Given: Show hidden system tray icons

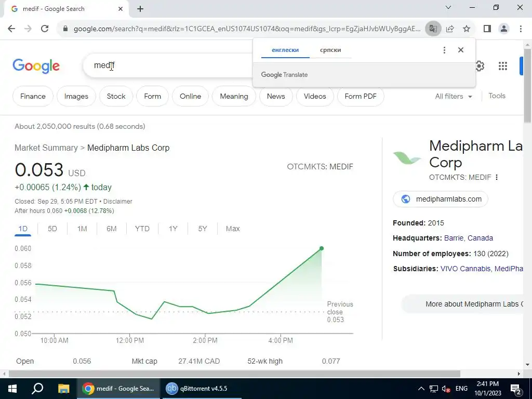Looking at the screenshot, I should click(x=421, y=389).
